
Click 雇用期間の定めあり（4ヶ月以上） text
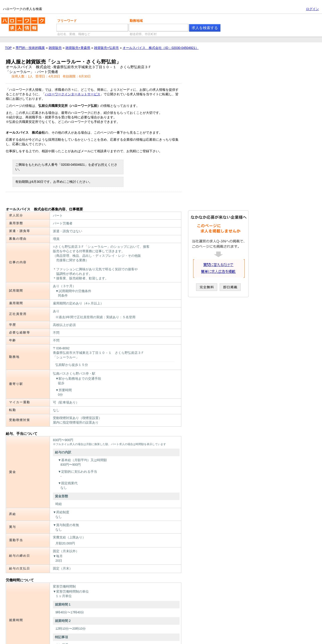coord(78,303)
